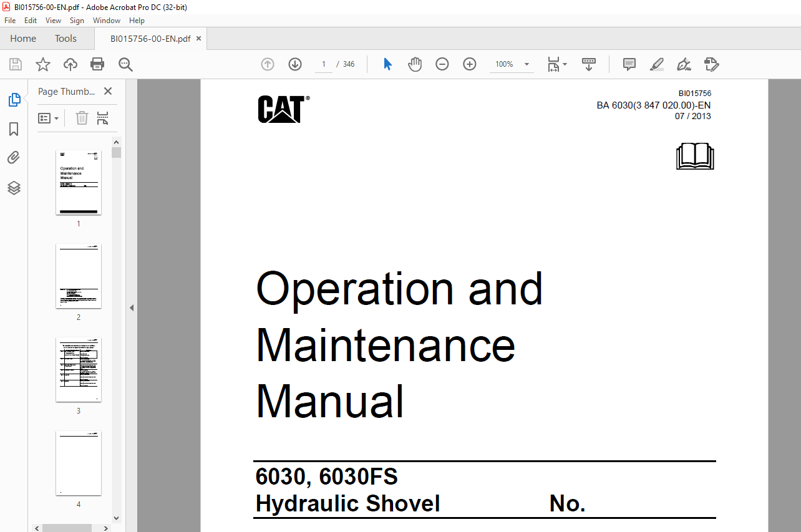
Task: Open the Attachments paperclip panel
Action: tap(14, 158)
